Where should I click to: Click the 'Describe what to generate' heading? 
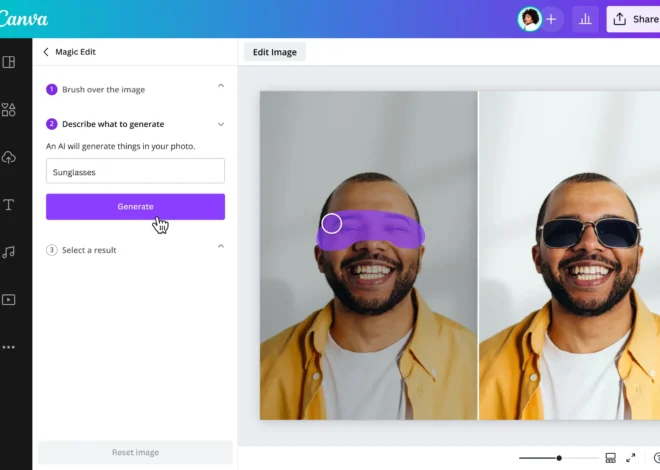tap(113, 124)
